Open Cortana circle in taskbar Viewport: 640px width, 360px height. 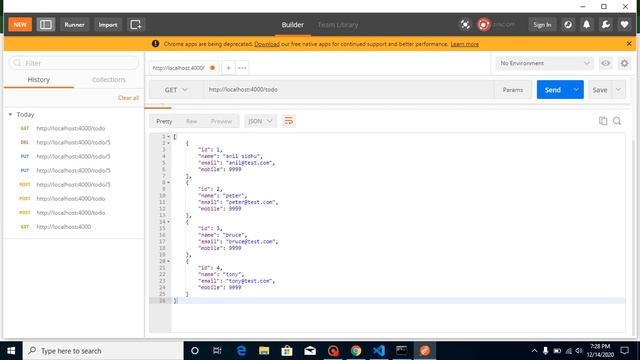[195, 351]
